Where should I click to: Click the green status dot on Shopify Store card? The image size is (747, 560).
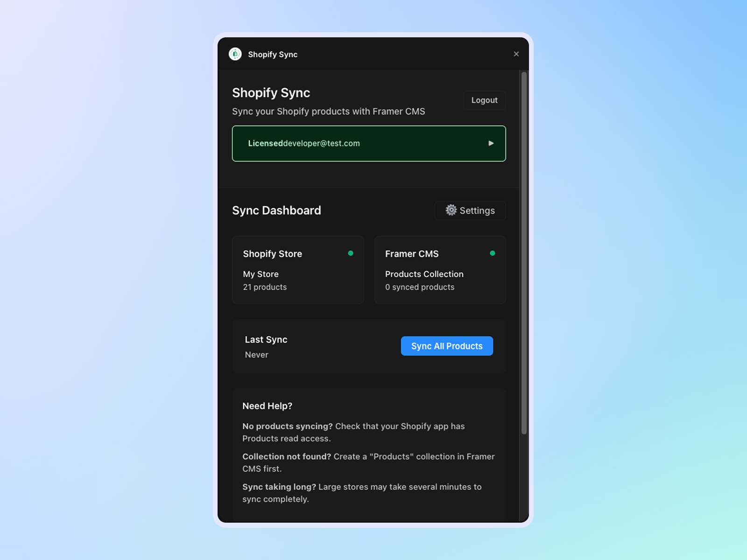pyautogui.click(x=351, y=253)
